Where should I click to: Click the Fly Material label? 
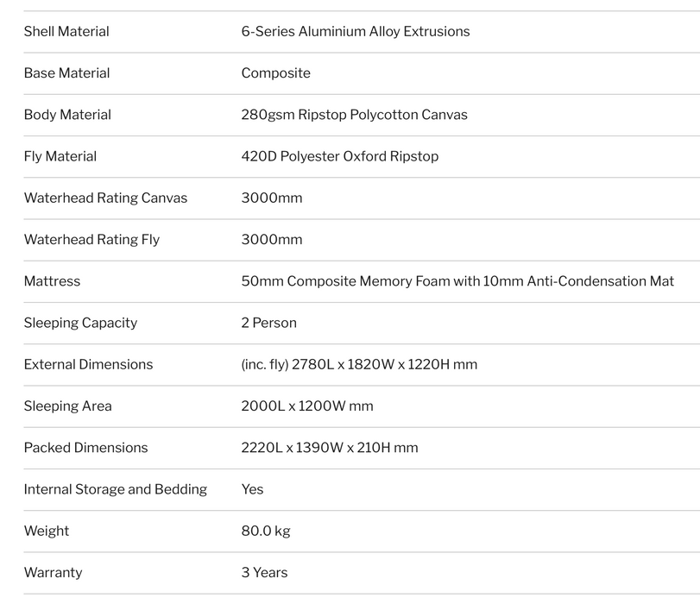(x=60, y=156)
